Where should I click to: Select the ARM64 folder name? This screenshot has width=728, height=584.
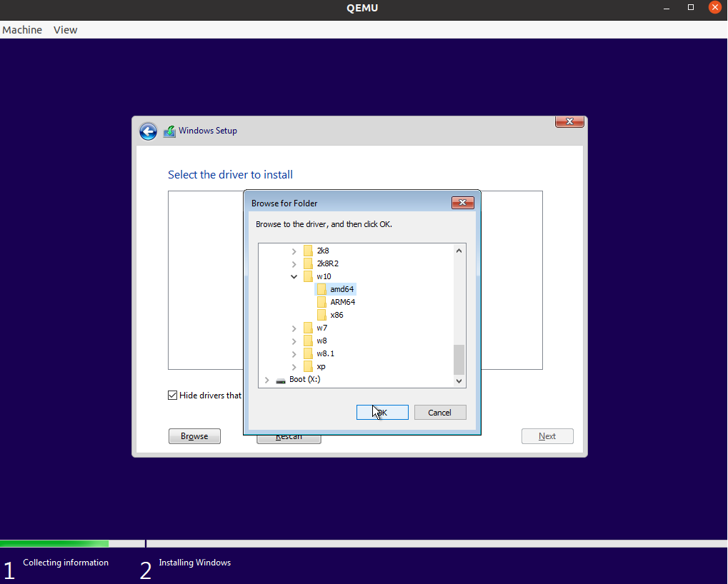click(x=343, y=303)
